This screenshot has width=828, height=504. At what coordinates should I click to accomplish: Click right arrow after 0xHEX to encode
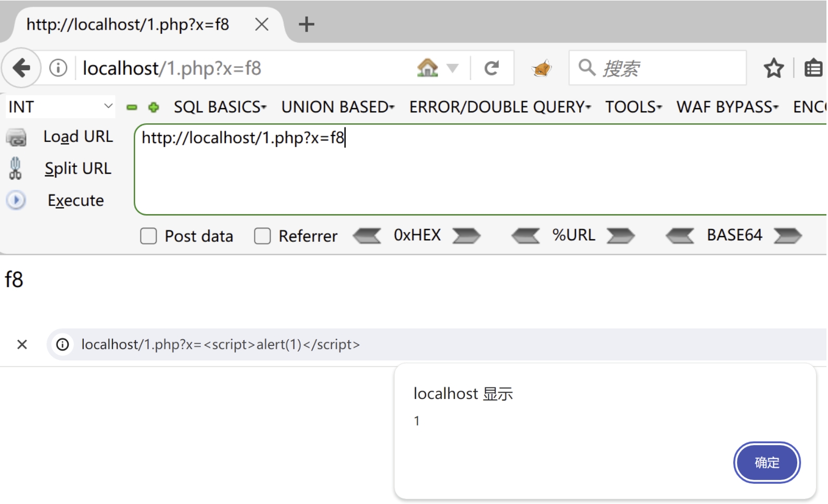466,236
